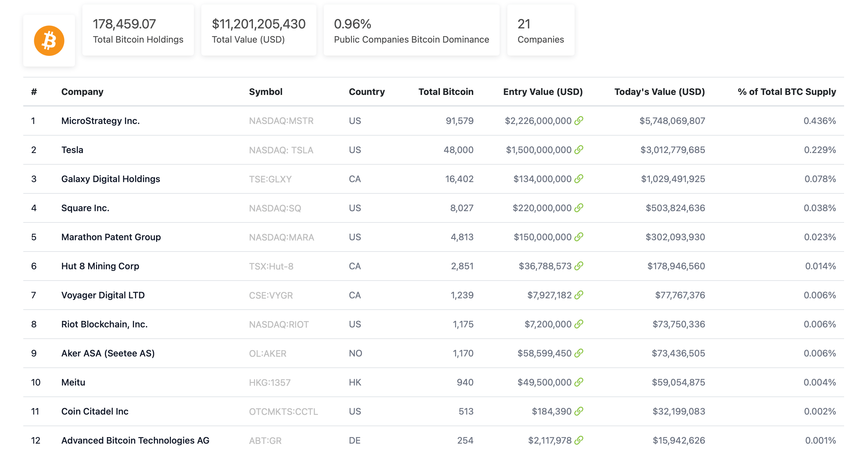
Task: Select the NASDAQ:SQ symbol text
Action: click(x=275, y=208)
